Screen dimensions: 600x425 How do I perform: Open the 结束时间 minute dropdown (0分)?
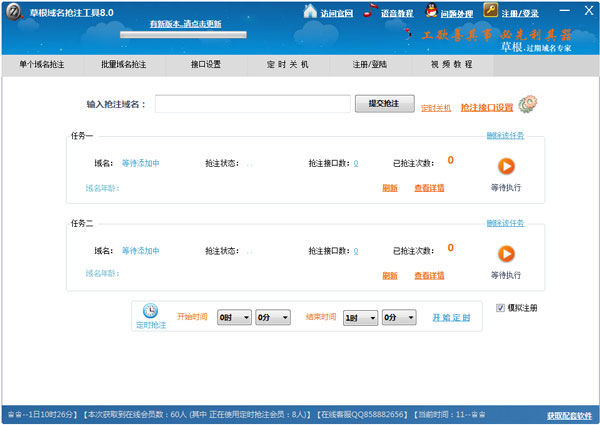399,318
